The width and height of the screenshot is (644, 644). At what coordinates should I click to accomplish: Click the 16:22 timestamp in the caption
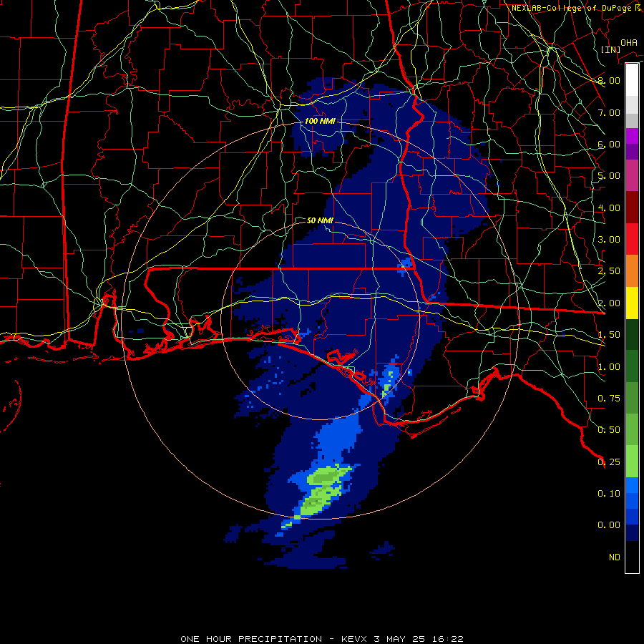tap(447, 639)
